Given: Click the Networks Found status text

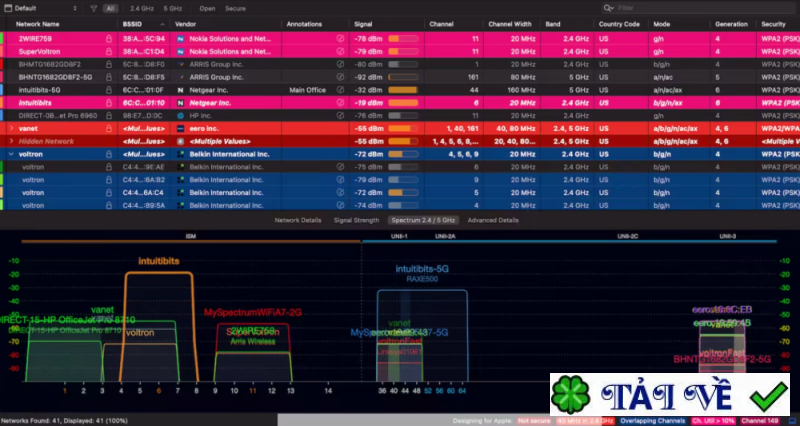Looking at the screenshot, I should [64, 421].
